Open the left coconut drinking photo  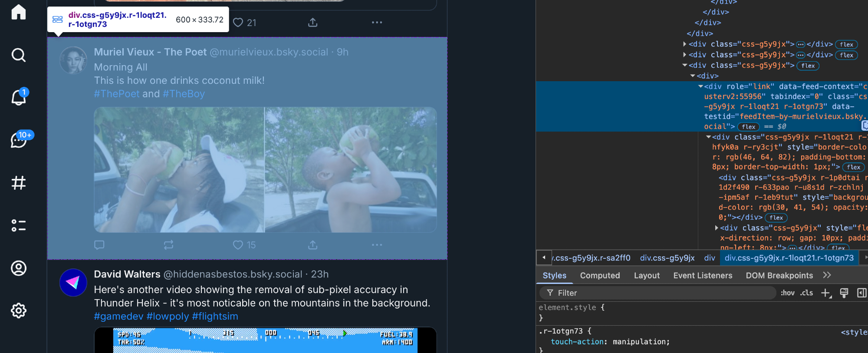[x=179, y=170]
